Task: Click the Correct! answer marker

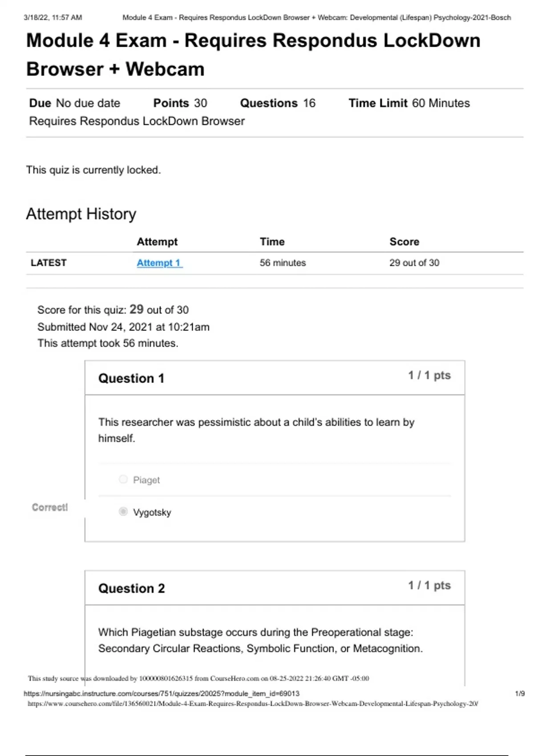Action: pyautogui.click(x=50, y=507)
